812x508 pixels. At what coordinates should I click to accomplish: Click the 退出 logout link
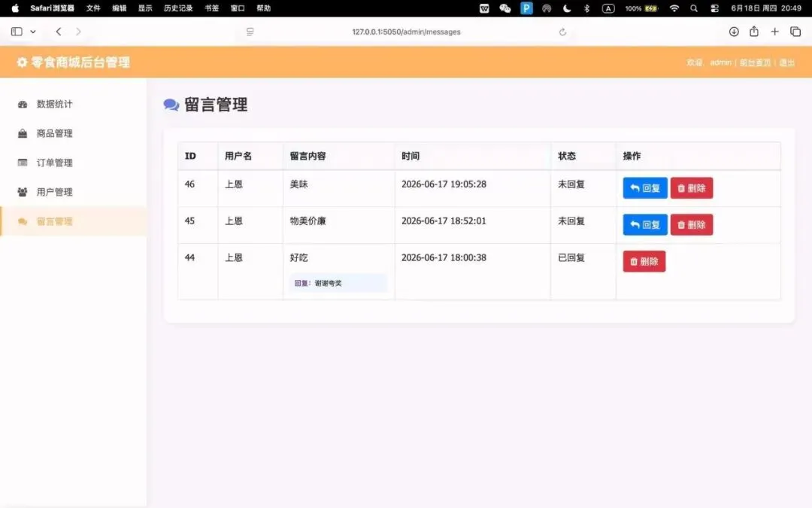point(786,62)
